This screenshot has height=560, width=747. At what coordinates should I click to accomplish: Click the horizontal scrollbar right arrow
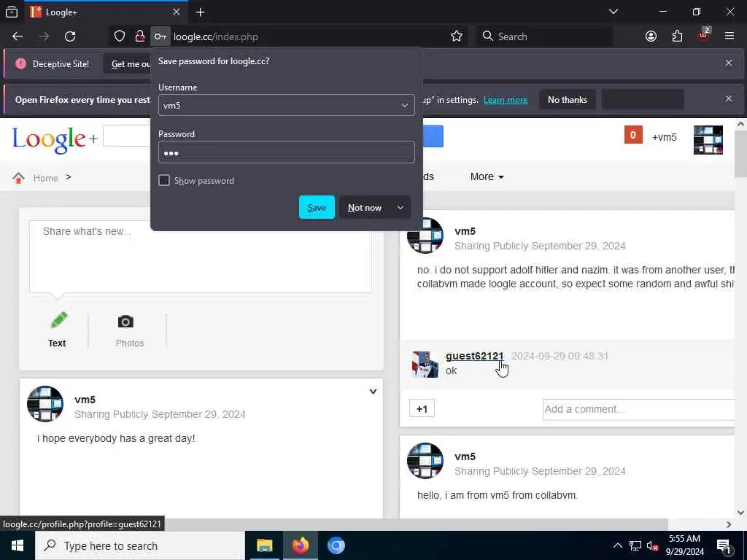pos(729,524)
